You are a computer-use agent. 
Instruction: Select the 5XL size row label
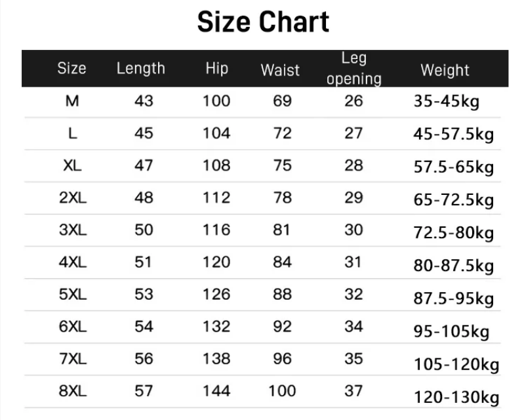tap(72, 294)
